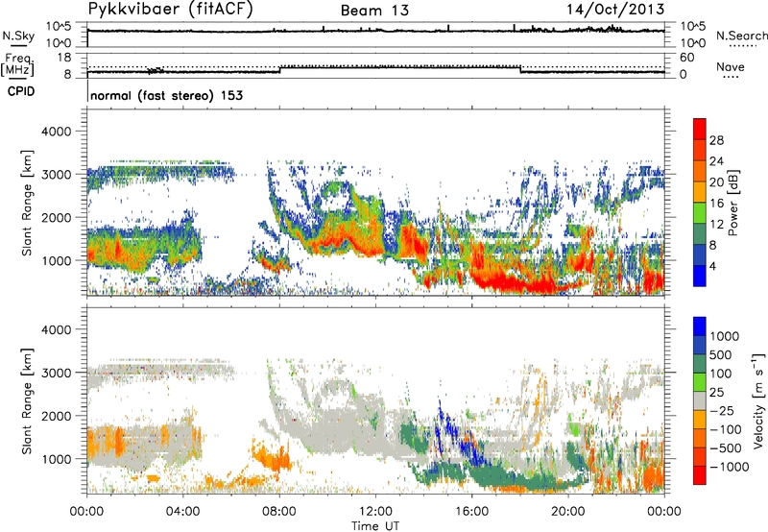
Task: Click the orange velocity patch near 08:00
Action: 275,460
